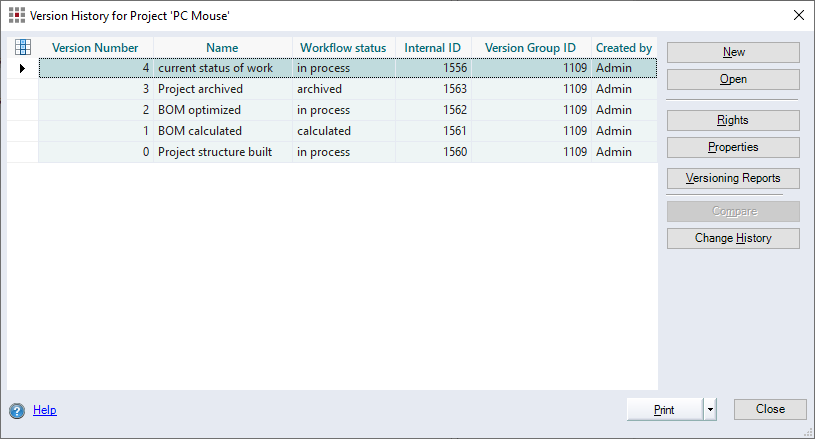Sort by Workflow status column header
This screenshot has width=815, height=439.
(x=343, y=48)
